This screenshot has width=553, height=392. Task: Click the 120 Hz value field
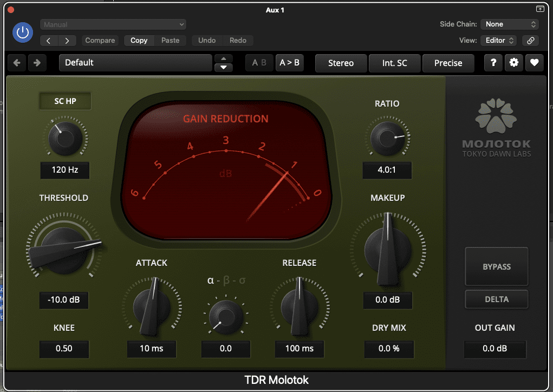point(65,170)
